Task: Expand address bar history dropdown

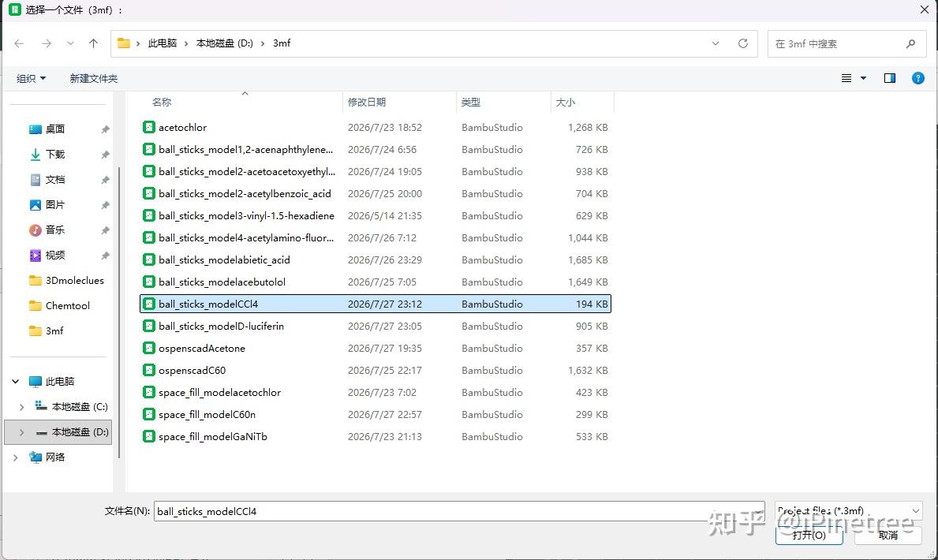Action: pyautogui.click(x=716, y=43)
